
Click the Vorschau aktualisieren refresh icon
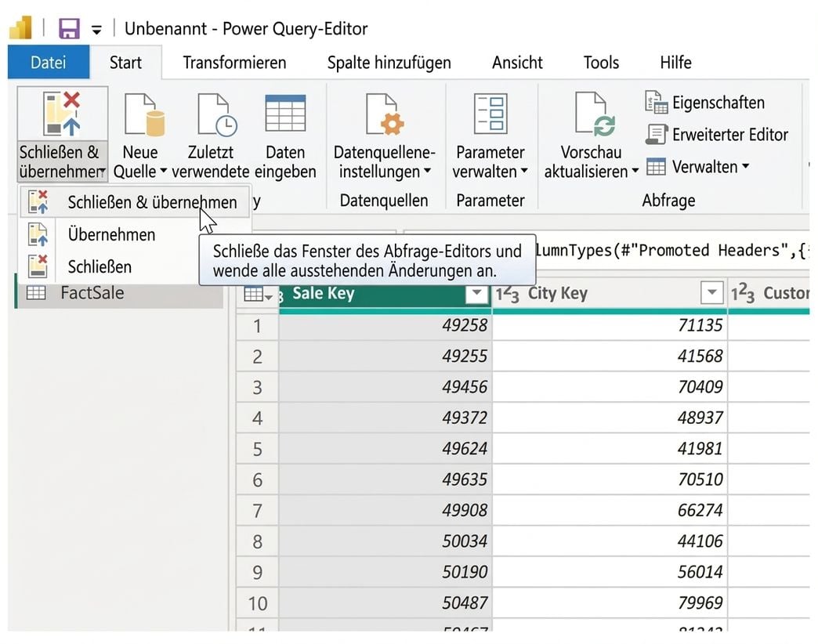coord(595,114)
